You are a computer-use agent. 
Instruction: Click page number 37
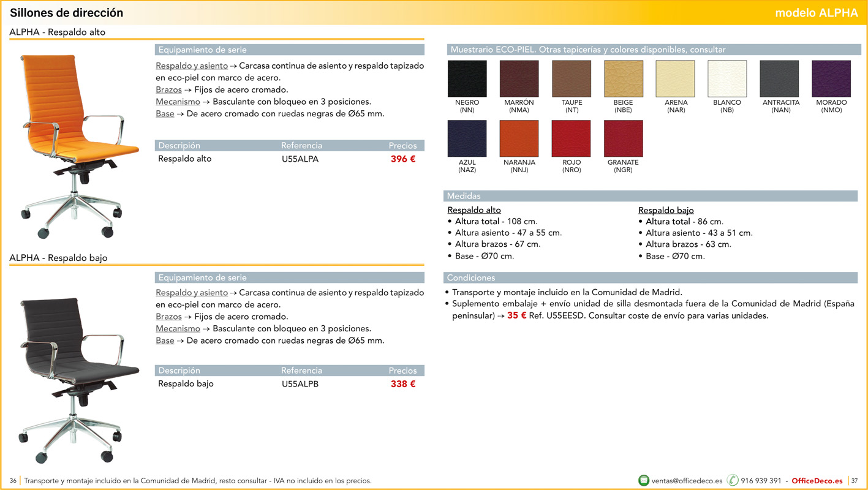pyautogui.click(x=855, y=481)
